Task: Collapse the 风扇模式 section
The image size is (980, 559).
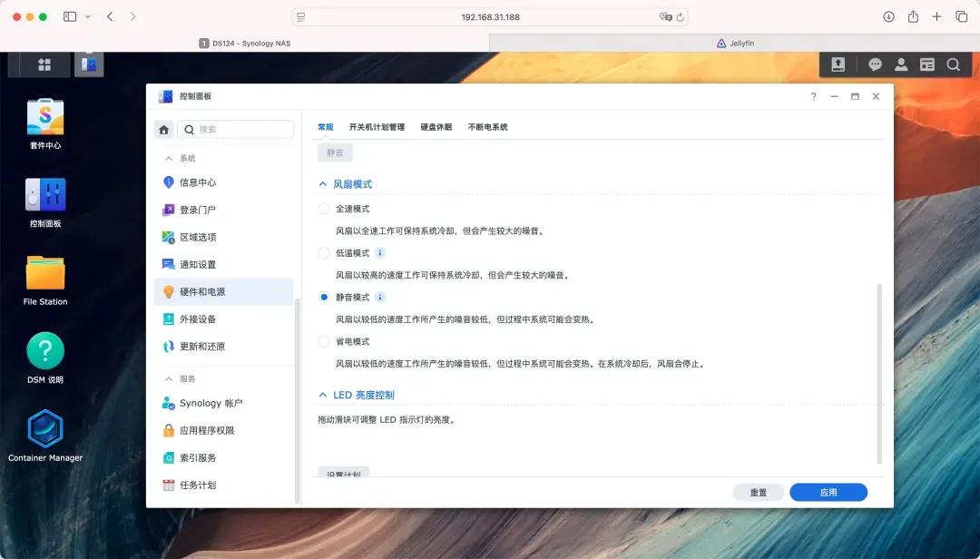Action: coord(322,184)
